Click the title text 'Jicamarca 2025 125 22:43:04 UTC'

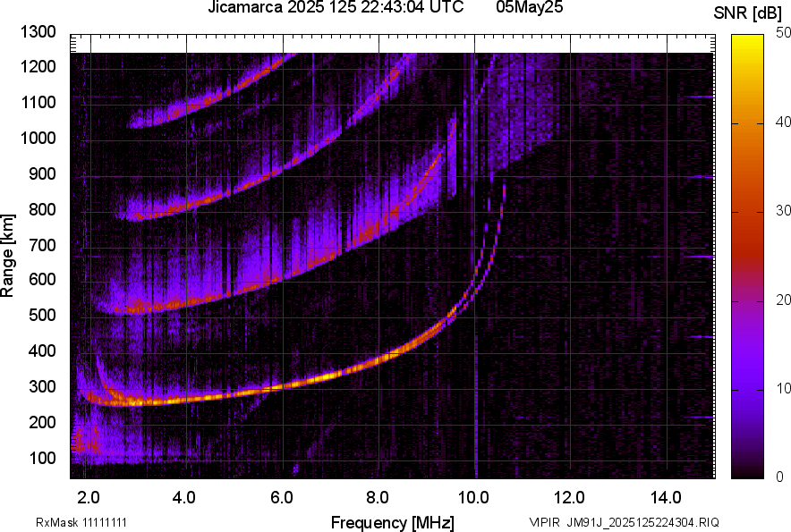[x=336, y=7]
